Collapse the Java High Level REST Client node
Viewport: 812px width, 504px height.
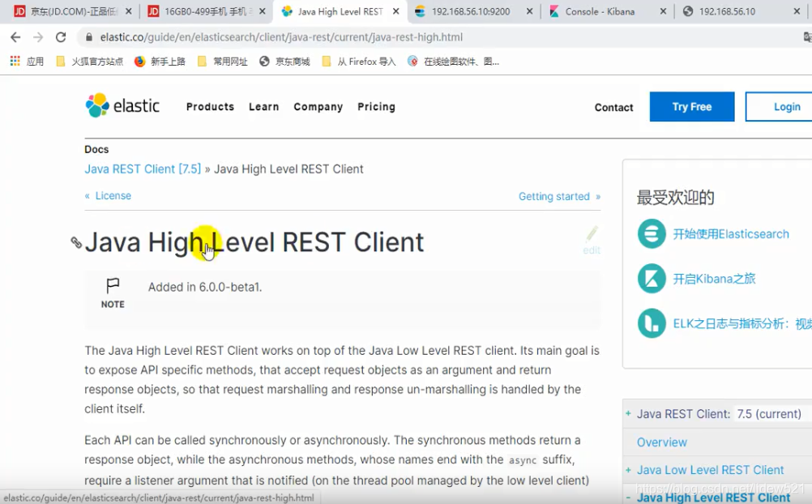[x=628, y=498]
